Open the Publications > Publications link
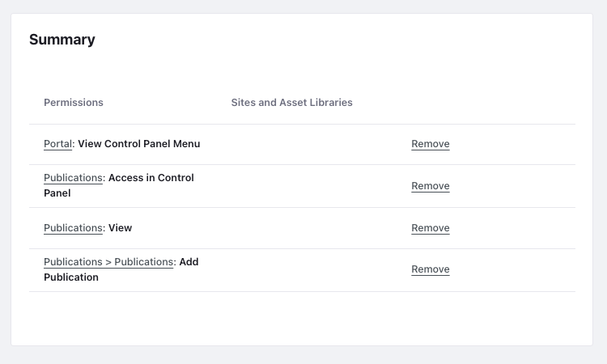This screenshot has width=607, height=364. [108, 262]
